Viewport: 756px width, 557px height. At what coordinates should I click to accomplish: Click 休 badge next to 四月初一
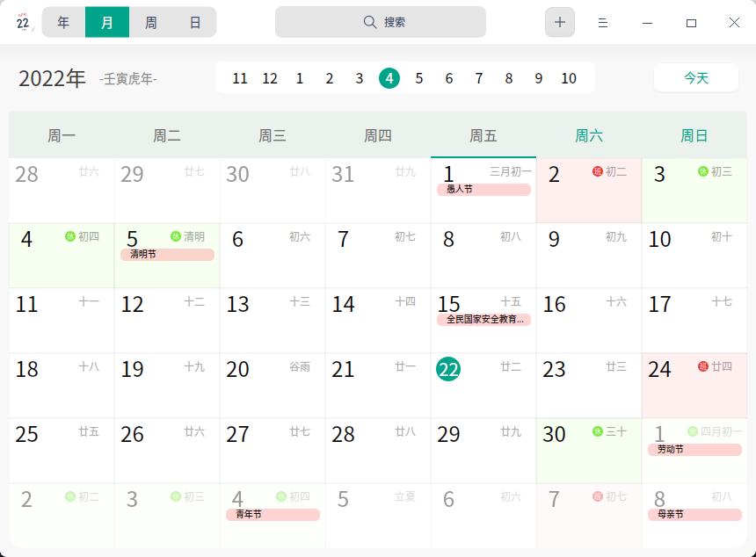(x=693, y=431)
